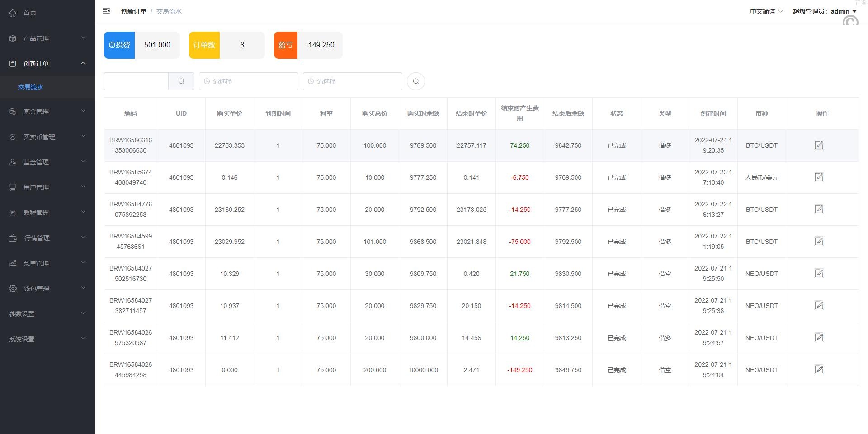Click the edit icon for the order with fee -75.000
Screen dimensions: 868x434
coord(819,242)
